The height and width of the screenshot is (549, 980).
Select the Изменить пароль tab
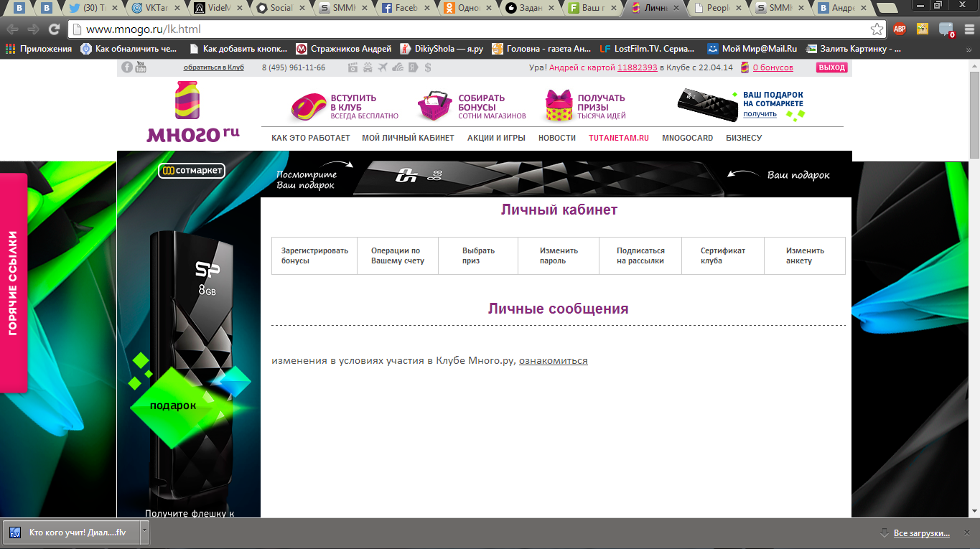coord(559,255)
